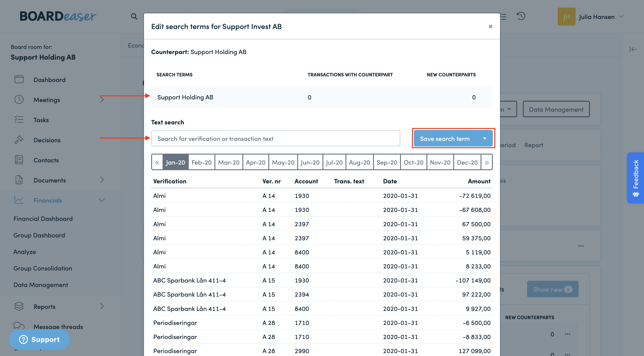Open Group Dashboard in sidebar
The image size is (644, 356).
(39, 235)
